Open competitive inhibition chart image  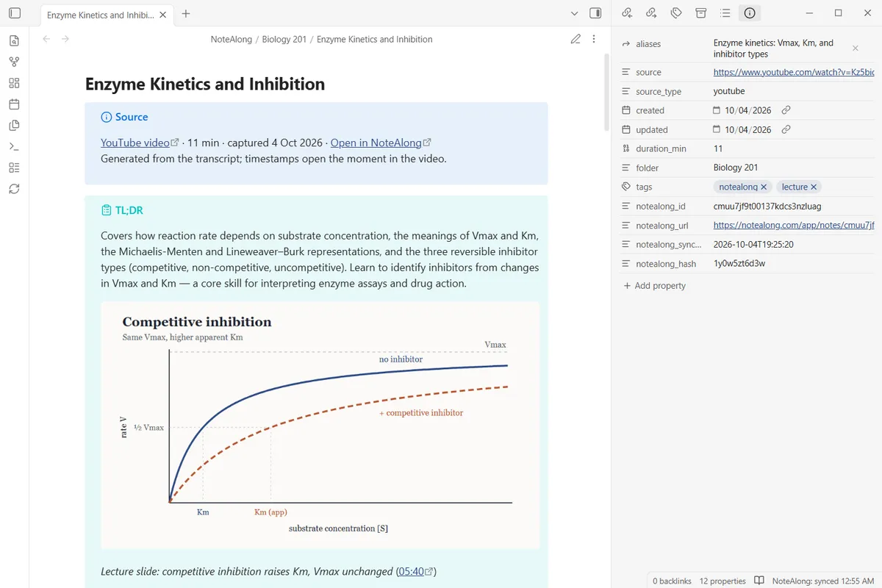tap(320, 425)
